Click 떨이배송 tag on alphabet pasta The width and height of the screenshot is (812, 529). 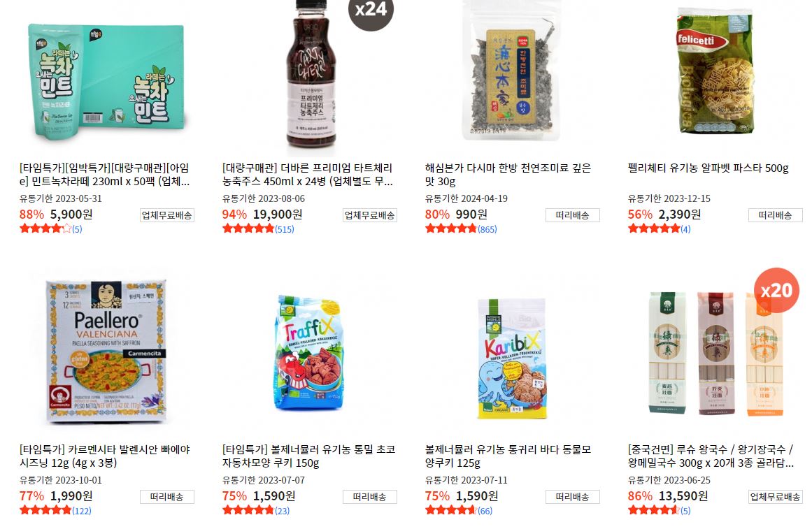[775, 215]
